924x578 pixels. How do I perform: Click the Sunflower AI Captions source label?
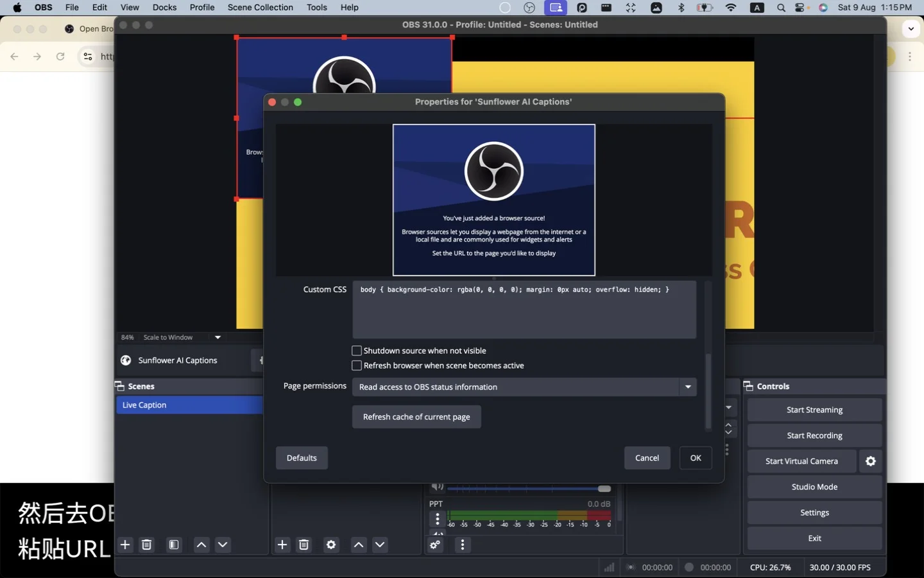(178, 360)
